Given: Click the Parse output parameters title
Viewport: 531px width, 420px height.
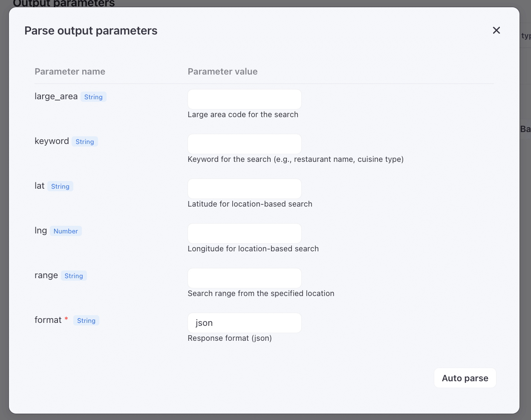Looking at the screenshot, I should [91, 31].
